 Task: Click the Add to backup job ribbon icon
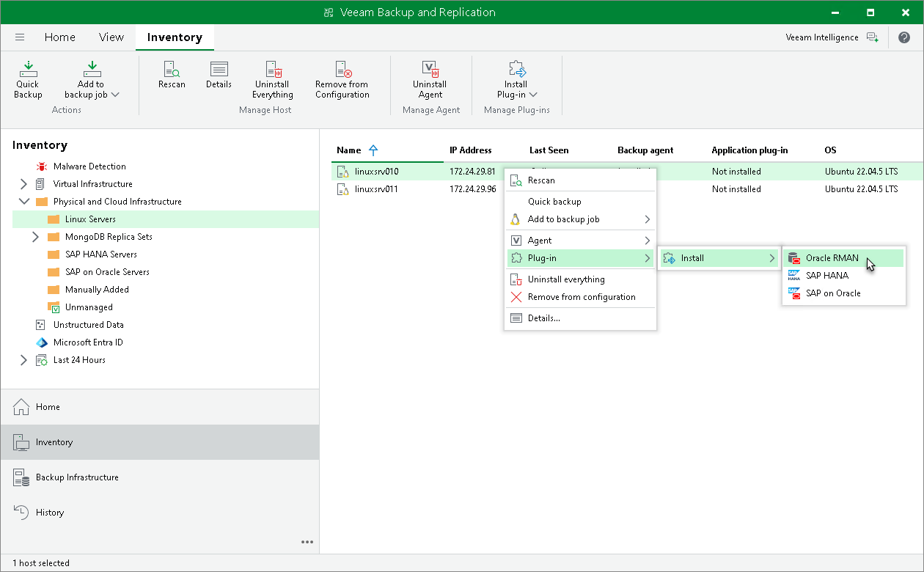click(92, 69)
